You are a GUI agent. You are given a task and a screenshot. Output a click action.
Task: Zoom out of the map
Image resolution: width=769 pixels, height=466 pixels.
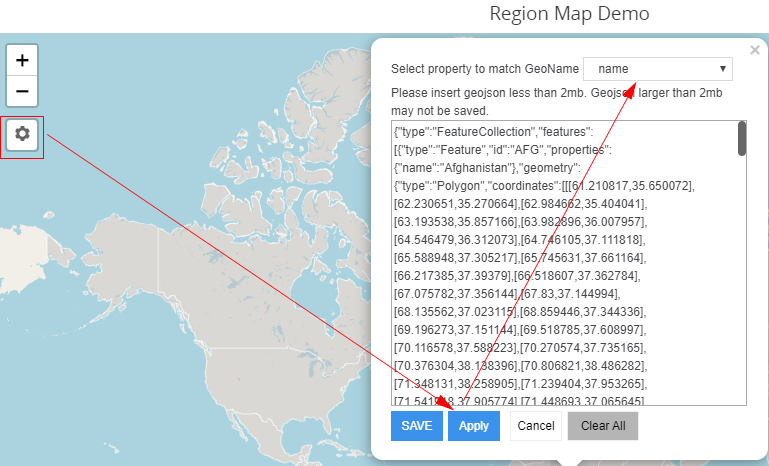pyautogui.click(x=22, y=91)
